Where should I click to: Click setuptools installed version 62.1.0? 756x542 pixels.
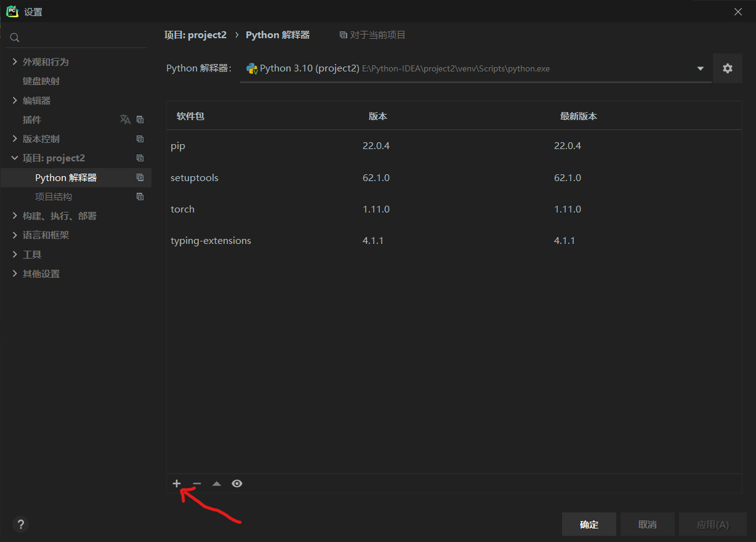[376, 177]
